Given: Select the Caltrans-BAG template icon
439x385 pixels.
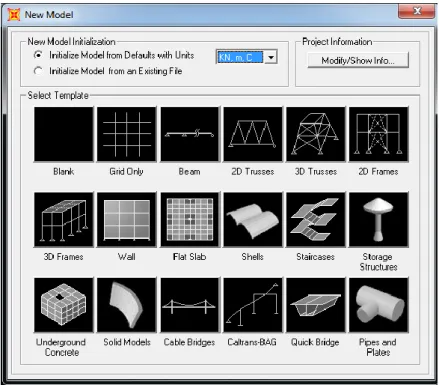Looking at the screenshot, I should (253, 305).
